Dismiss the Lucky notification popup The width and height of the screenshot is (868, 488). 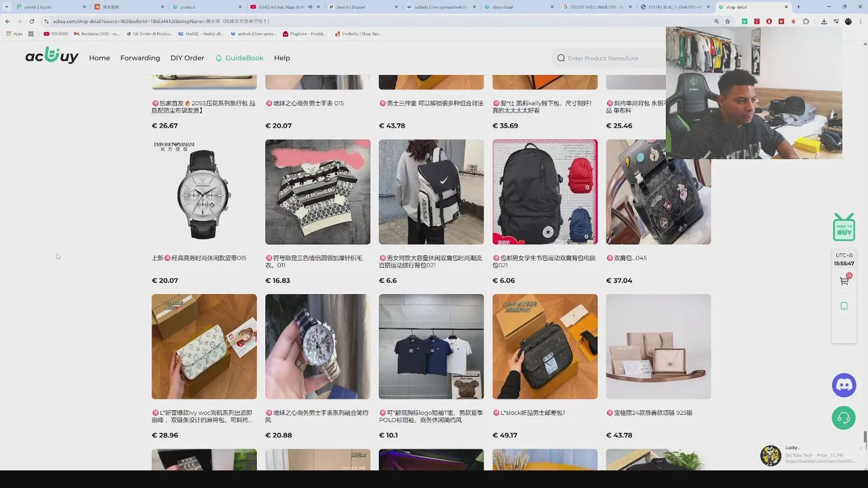pos(860,447)
